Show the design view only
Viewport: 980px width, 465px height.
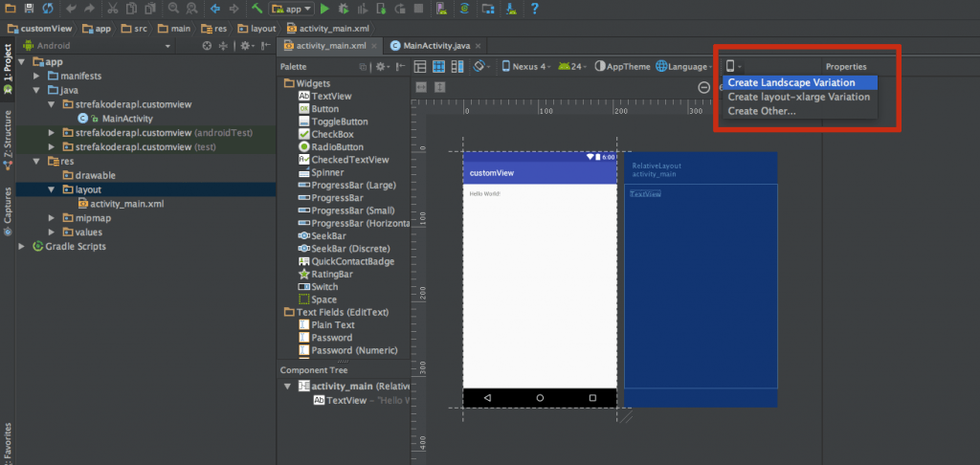click(420, 66)
